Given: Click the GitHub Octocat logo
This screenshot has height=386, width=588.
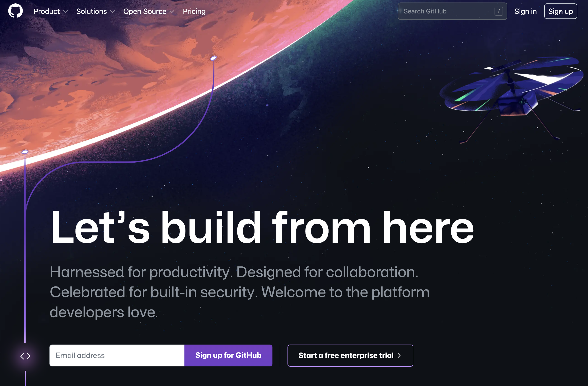Looking at the screenshot, I should (x=15, y=11).
